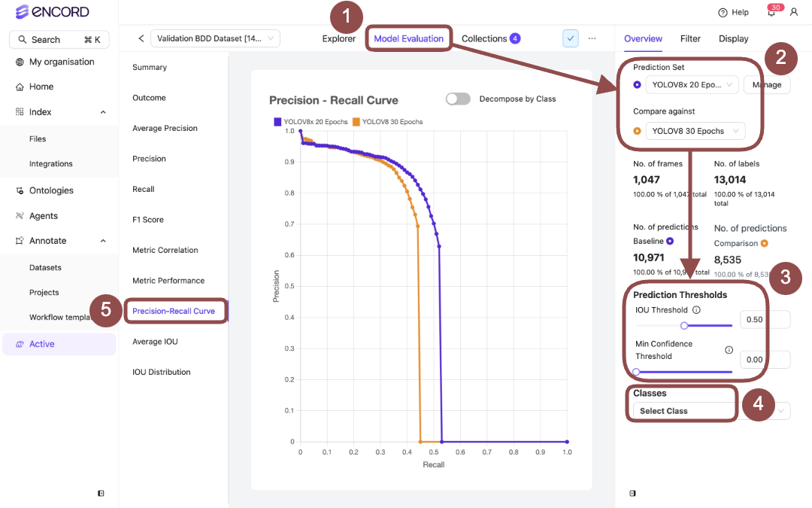This screenshot has height=508, width=812.
Task: Go back using the left chevron
Action: (x=141, y=38)
